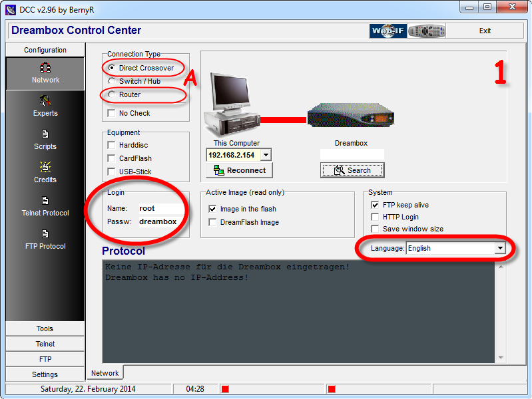The image size is (532, 399).
Task: Click the This Computer PC image
Action: [232, 104]
